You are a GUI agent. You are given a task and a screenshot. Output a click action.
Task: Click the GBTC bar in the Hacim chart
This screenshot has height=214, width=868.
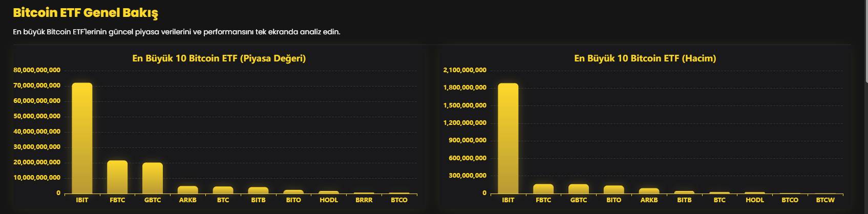(579, 189)
